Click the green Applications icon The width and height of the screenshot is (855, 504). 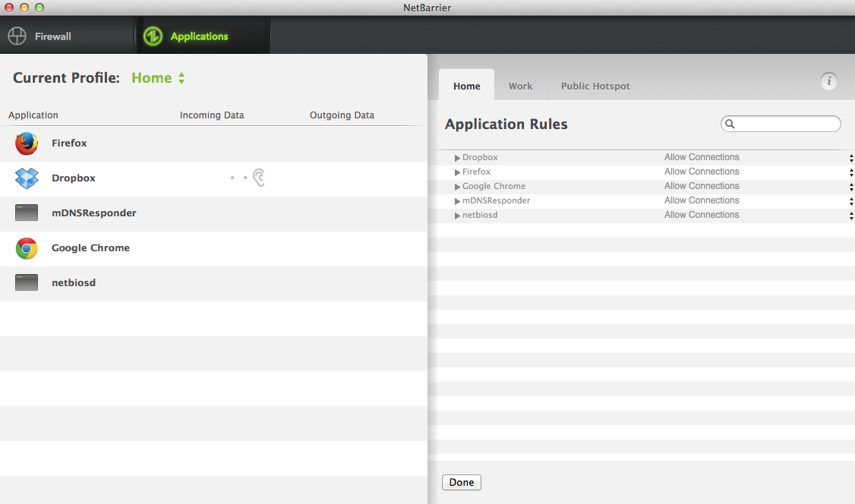click(153, 36)
